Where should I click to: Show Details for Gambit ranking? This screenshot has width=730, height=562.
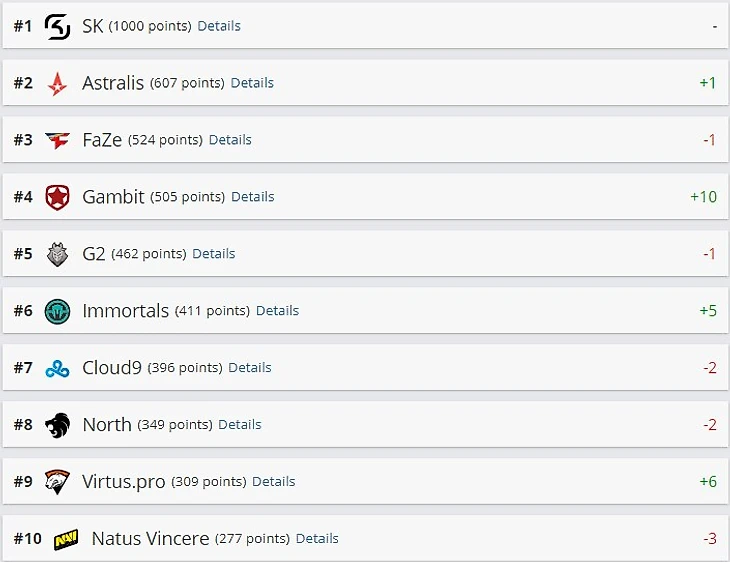[x=253, y=197]
